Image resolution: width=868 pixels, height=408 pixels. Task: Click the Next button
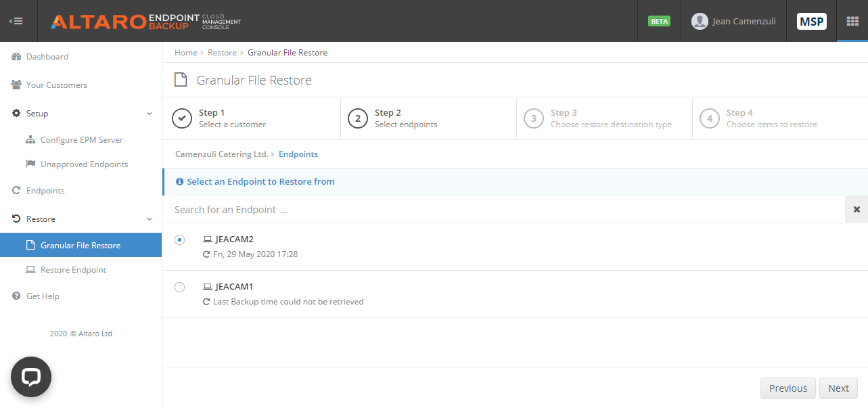838,388
